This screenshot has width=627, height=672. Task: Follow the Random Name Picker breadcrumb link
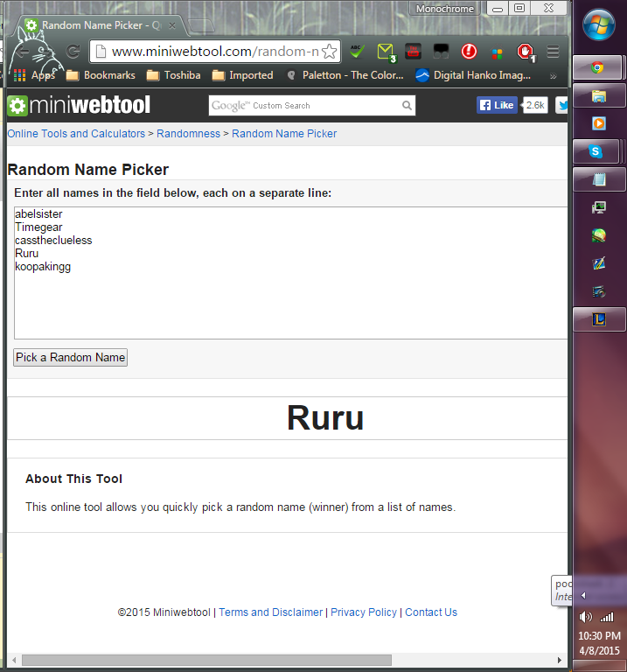pyautogui.click(x=284, y=134)
